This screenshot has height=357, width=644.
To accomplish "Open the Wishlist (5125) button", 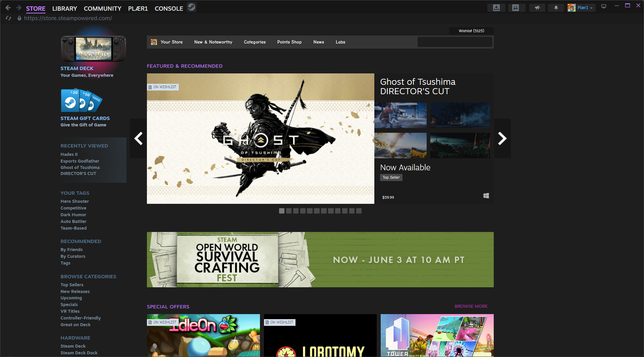I will (471, 31).
